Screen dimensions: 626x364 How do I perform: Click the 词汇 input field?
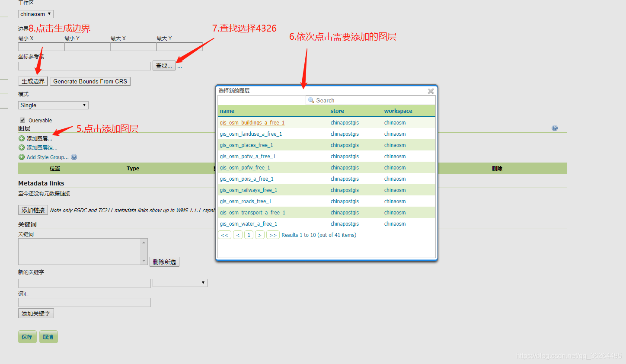(84, 302)
